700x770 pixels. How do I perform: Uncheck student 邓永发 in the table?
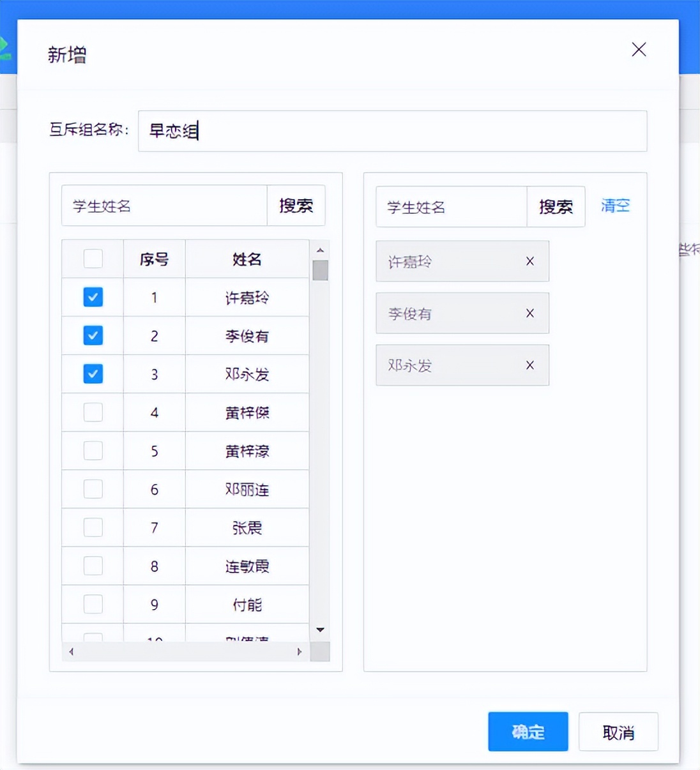(x=93, y=374)
